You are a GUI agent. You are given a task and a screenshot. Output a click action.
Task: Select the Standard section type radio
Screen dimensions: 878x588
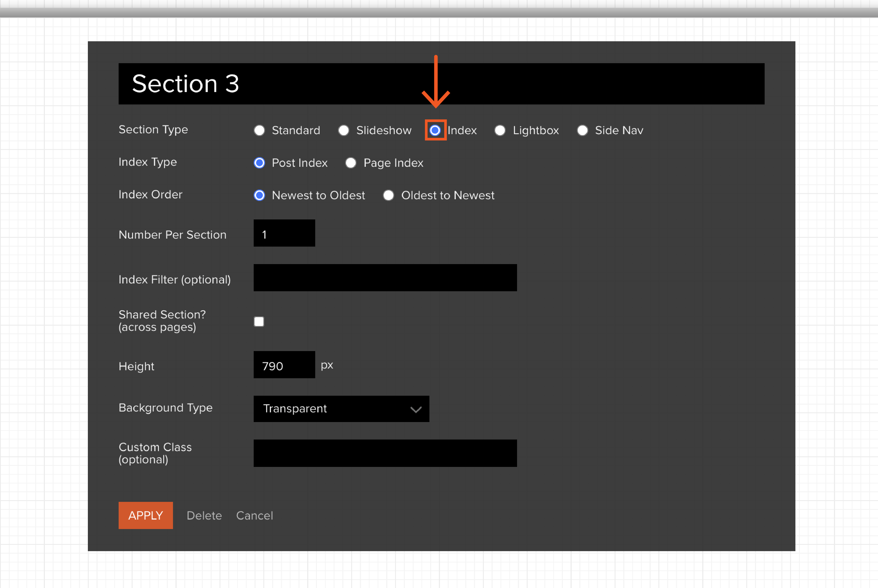(x=259, y=130)
